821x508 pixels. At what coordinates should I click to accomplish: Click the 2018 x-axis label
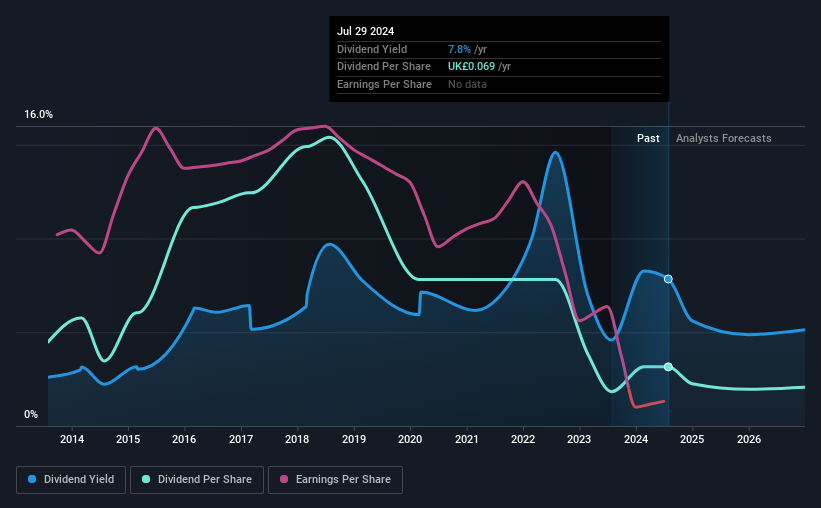297,439
